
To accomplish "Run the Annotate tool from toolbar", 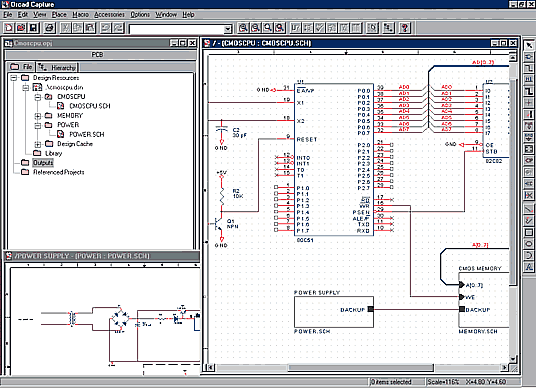I will pyautogui.click(x=295, y=28).
